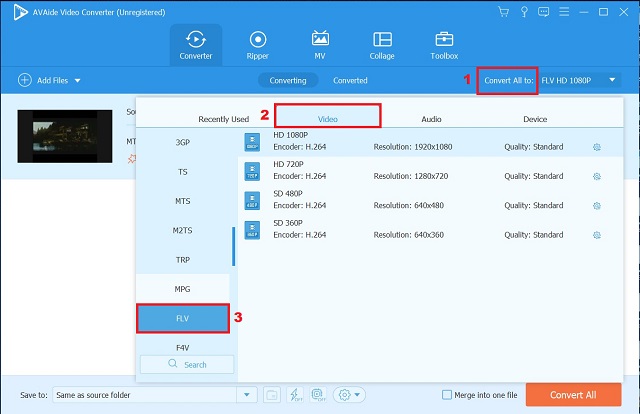This screenshot has width=640, height=414.
Task: Click the video thumbnail preview
Action: [65, 136]
